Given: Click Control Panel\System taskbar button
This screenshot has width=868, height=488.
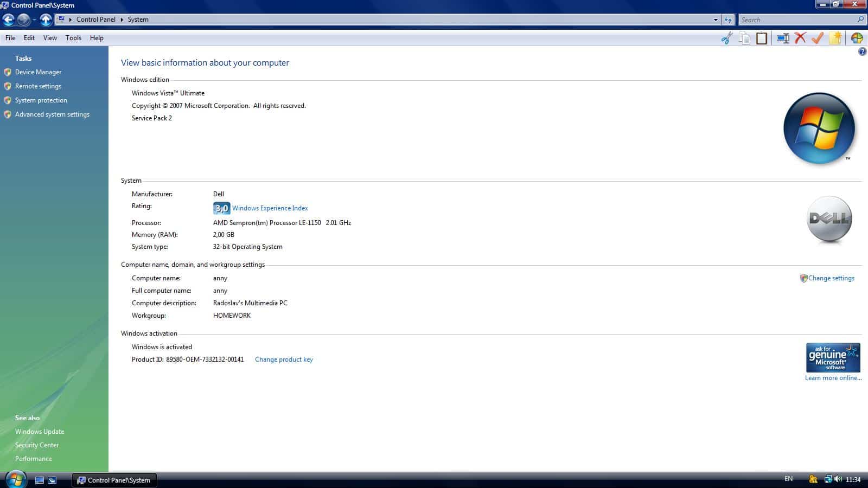Looking at the screenshot, I should 114,480.
